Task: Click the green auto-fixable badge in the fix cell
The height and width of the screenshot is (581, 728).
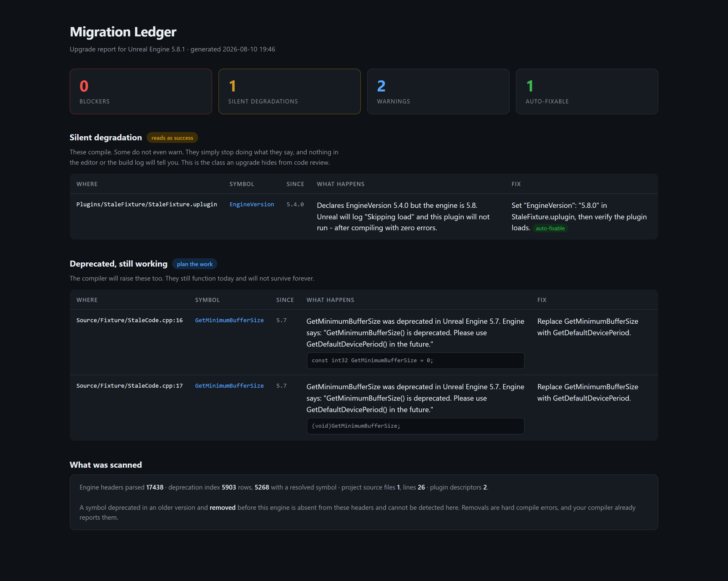Action: click(x=550, y=228)
